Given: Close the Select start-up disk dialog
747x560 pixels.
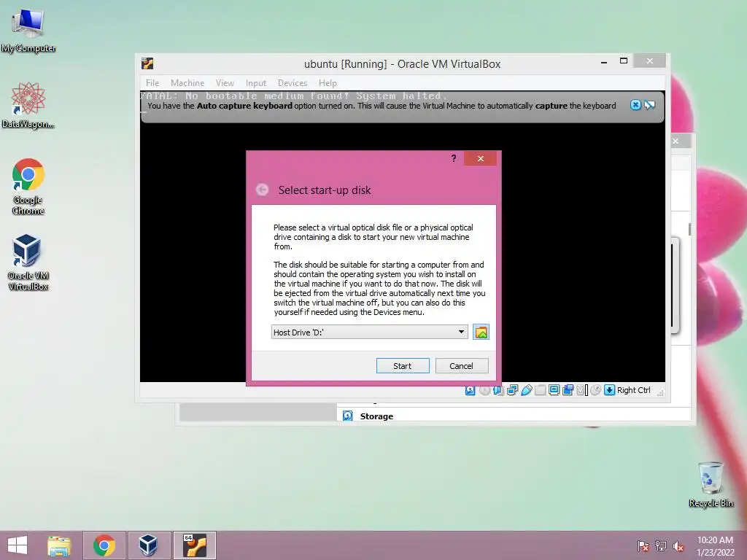Looking at the screenshot, I should (x=480, y=158).
